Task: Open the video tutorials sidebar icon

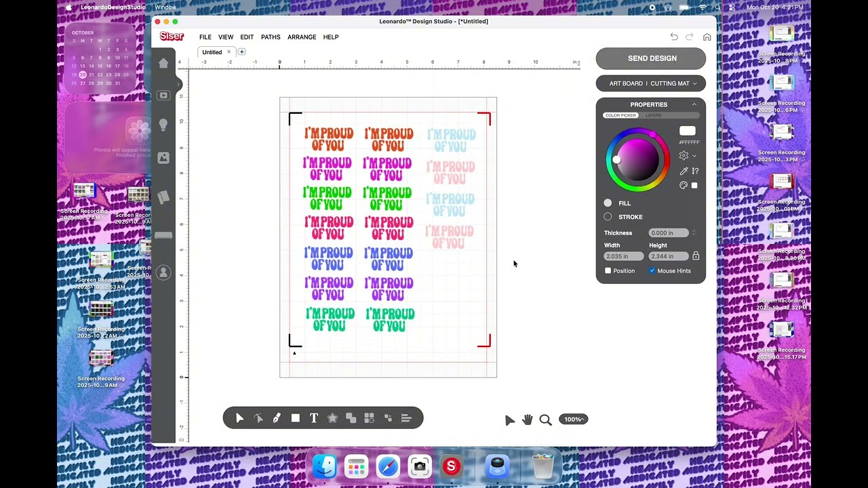Action: (x=163, y=96)
